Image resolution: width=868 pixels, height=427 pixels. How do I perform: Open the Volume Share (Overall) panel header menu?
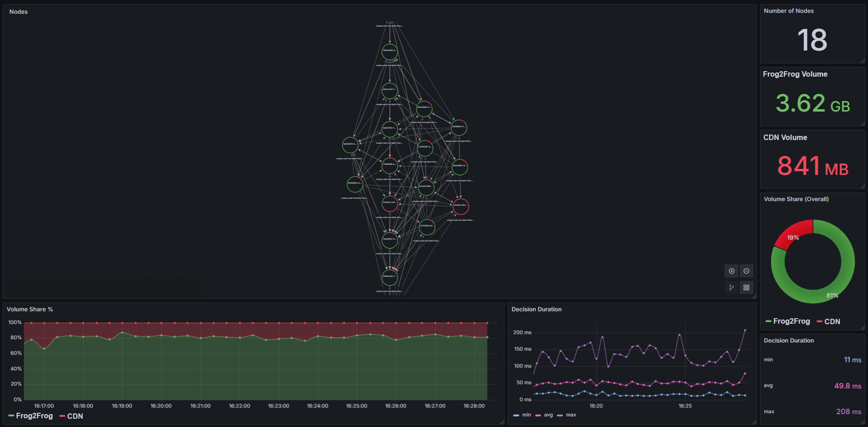click(x=796, y=199)
